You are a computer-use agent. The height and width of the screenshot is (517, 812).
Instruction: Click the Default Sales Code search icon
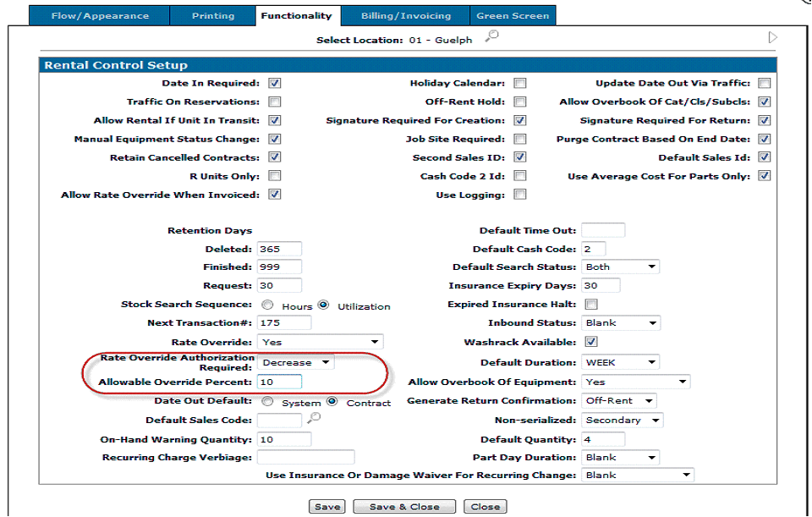coord(314,418)
